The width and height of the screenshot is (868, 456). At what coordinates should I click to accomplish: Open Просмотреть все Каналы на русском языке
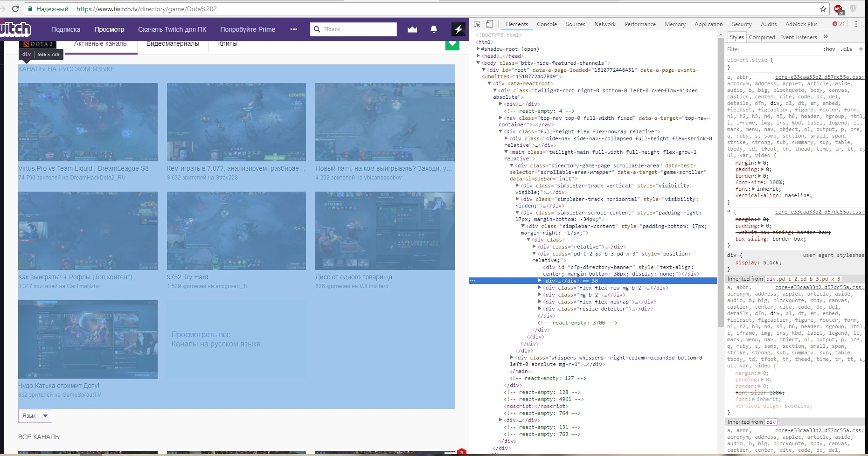pos(236,339)
